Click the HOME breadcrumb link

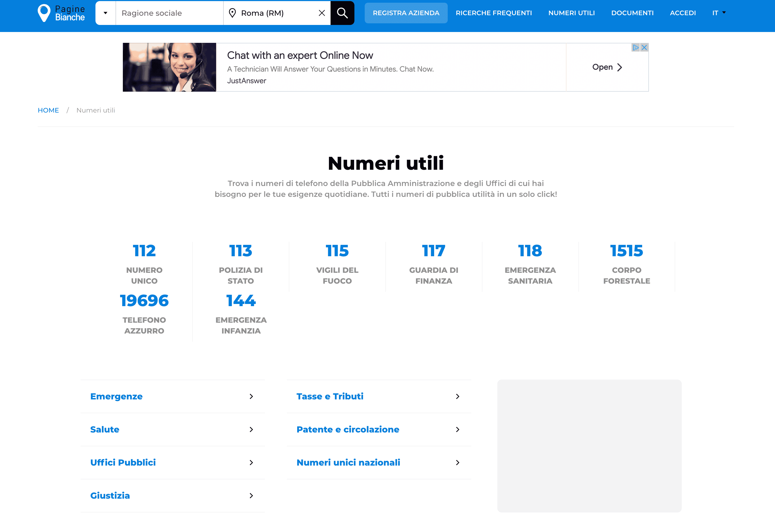[48, 110]
